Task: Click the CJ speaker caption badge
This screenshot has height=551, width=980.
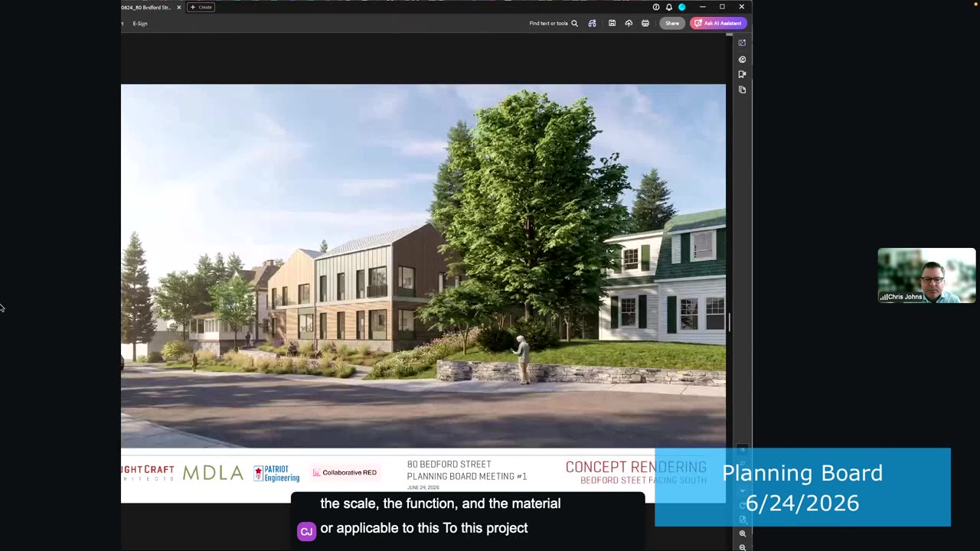Action: [x=306, y=531]
